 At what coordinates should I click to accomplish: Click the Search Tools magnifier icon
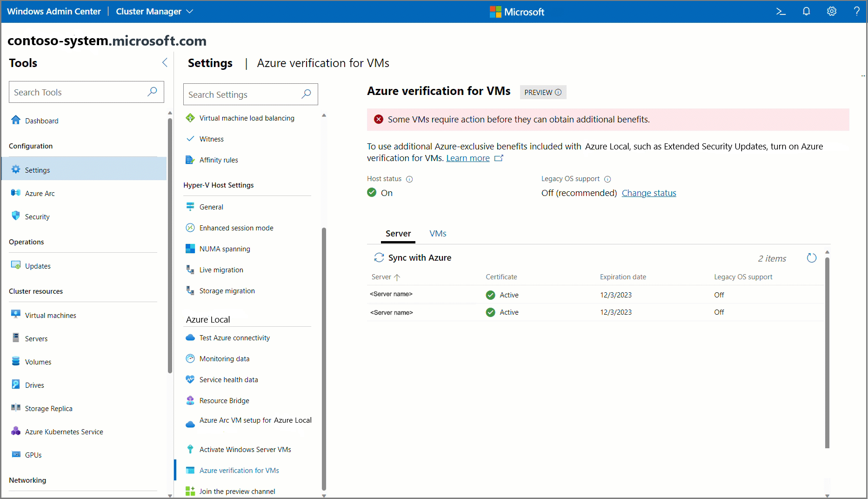click(x=152, y=92)
